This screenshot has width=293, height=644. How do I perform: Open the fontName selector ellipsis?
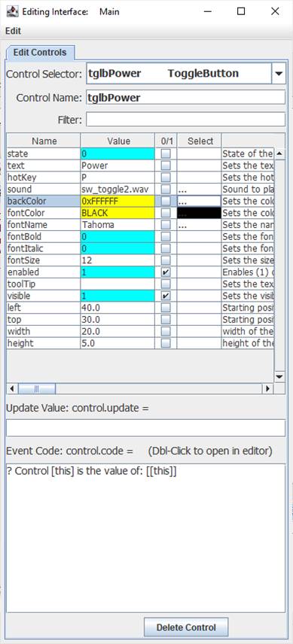[200, 225]
